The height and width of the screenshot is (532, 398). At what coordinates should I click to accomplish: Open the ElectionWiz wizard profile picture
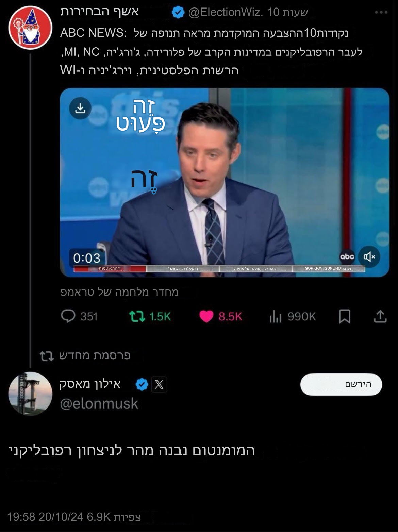coord(30,28)
